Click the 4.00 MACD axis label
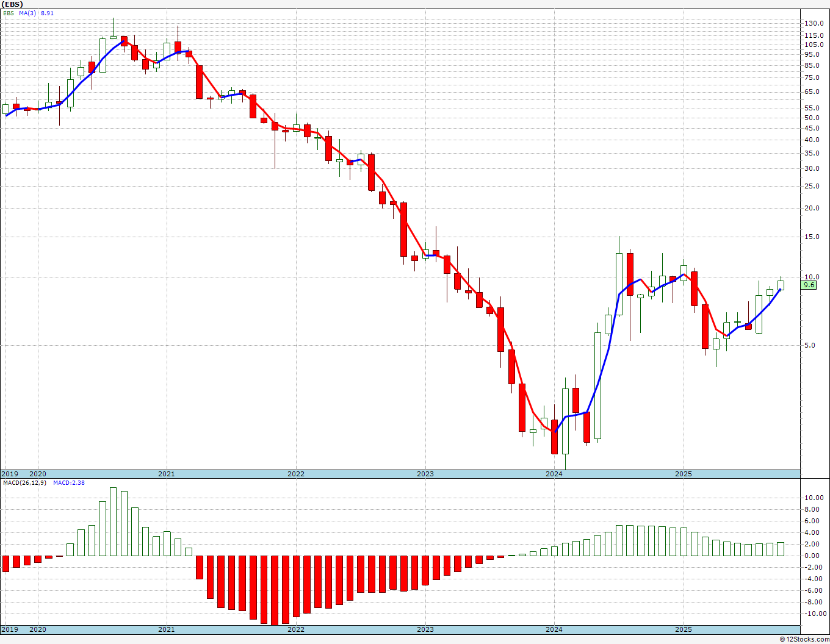 [812, 532]
